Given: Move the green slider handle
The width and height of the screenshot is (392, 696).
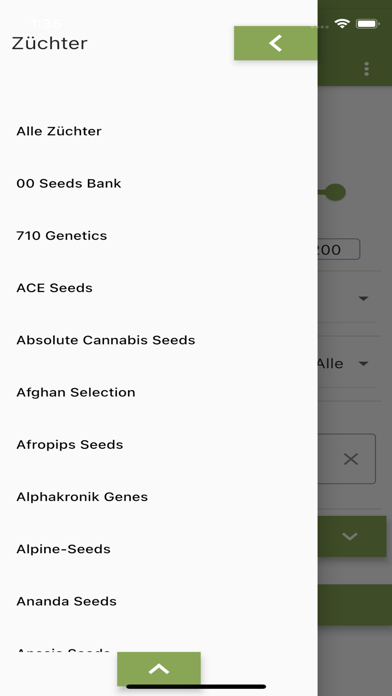Looking at the screenshot, I should [x=335, y=192].
